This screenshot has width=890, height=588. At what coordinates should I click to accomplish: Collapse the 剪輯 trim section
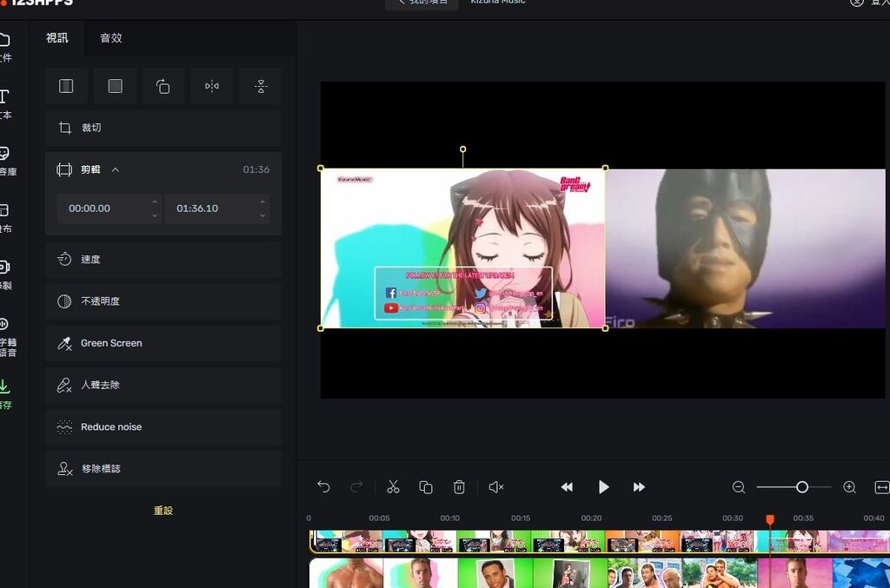click(x=116, y=169)
